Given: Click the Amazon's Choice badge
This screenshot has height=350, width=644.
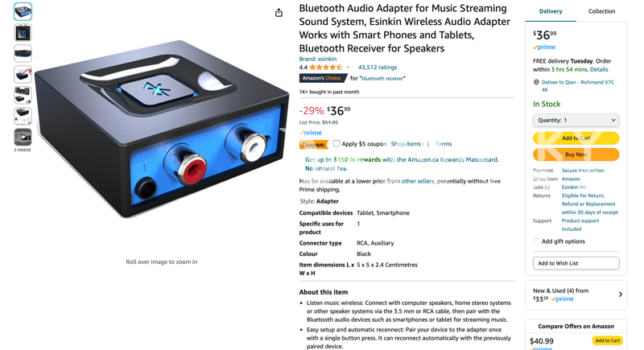Looking at the screenshot, I should (x=323, y=78).
